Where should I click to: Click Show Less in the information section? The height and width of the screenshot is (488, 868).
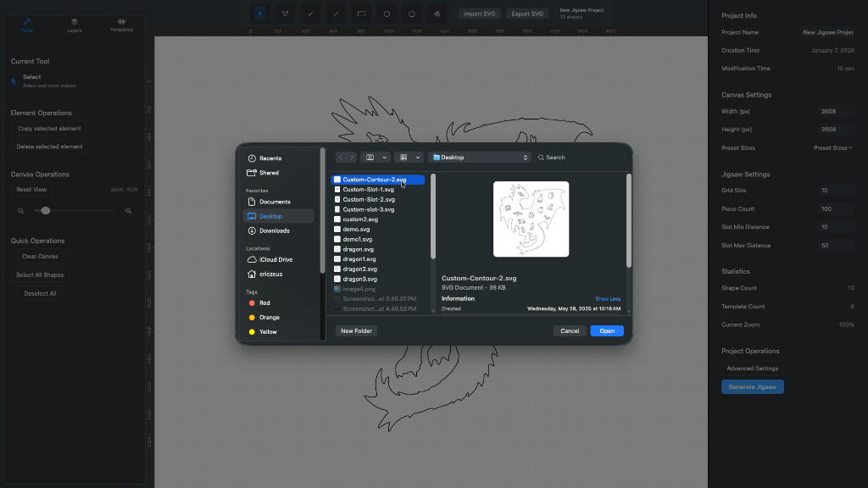click(x=608, y=299)
